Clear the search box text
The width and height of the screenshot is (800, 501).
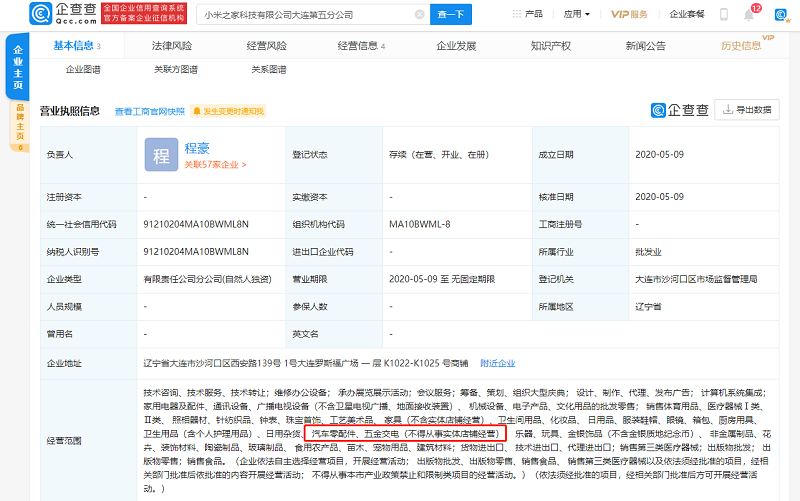pos(419,14)
